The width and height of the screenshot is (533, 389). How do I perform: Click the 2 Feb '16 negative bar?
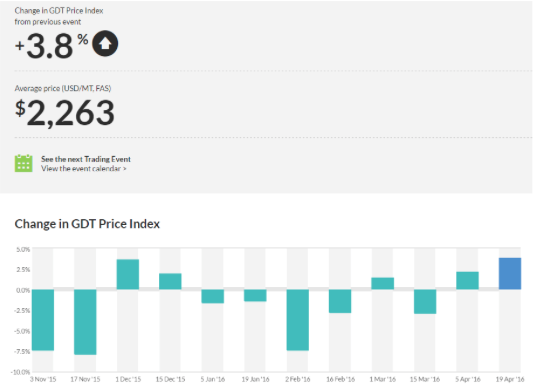point(298,320)
